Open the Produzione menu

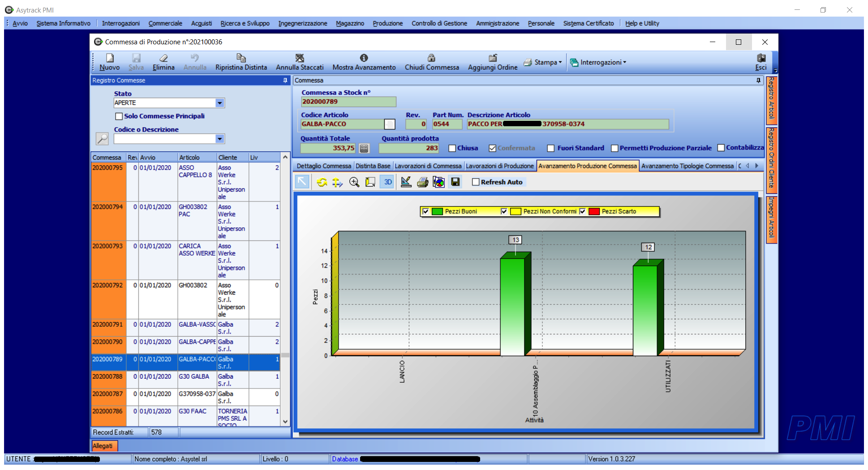click(x=388, y=23)
